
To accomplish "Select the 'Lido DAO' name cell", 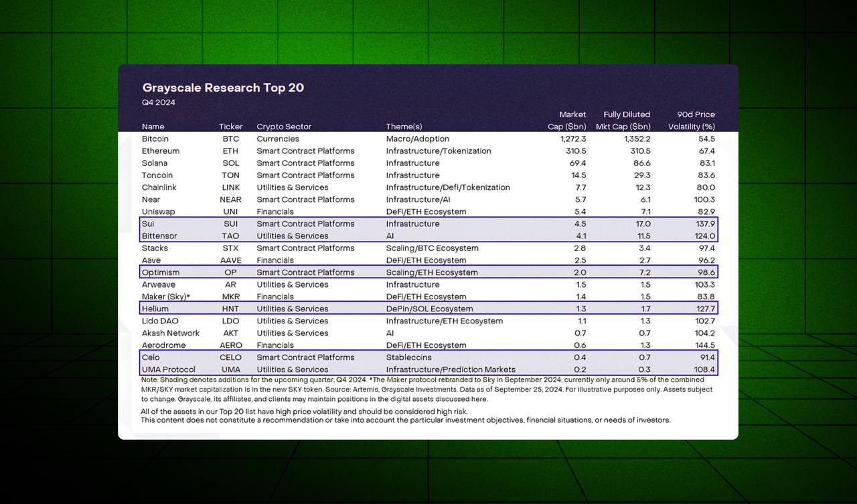I will click(159, 321).
